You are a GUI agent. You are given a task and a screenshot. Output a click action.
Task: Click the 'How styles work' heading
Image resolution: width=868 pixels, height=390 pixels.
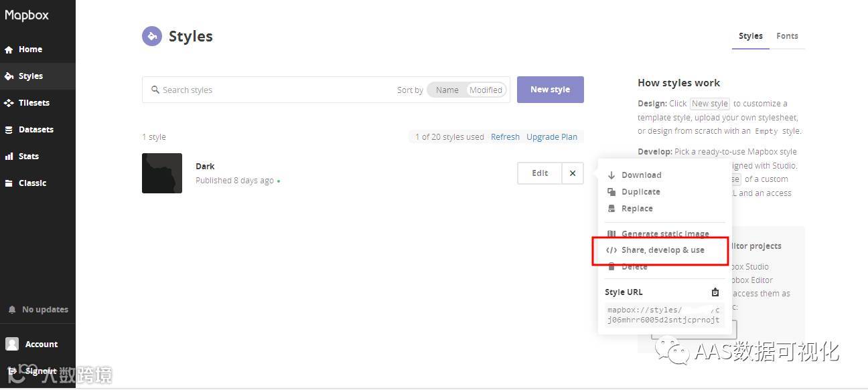pos(678,83)
